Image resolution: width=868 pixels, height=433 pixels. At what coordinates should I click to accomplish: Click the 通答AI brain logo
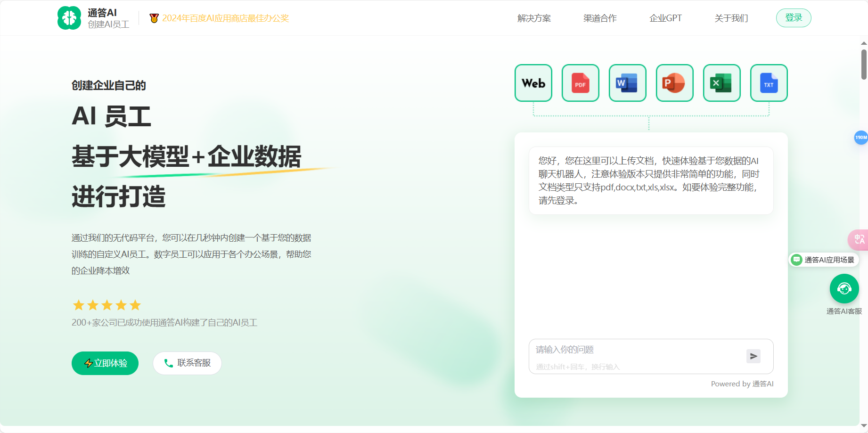(x=69, y=17)
